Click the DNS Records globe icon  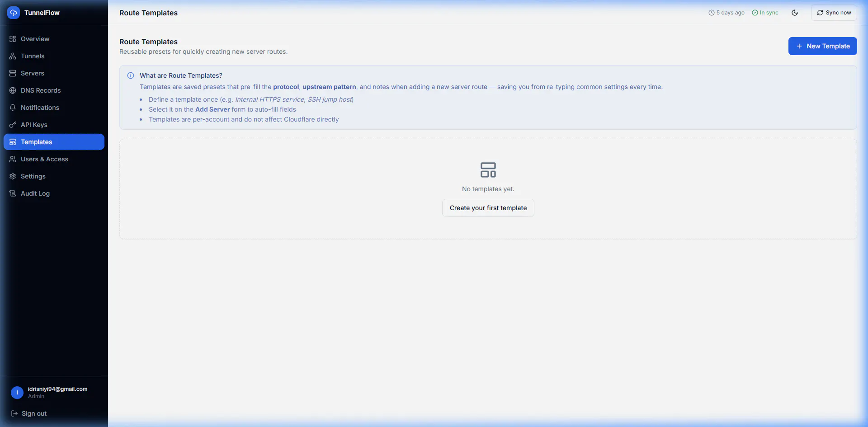[x=13, y=90]
